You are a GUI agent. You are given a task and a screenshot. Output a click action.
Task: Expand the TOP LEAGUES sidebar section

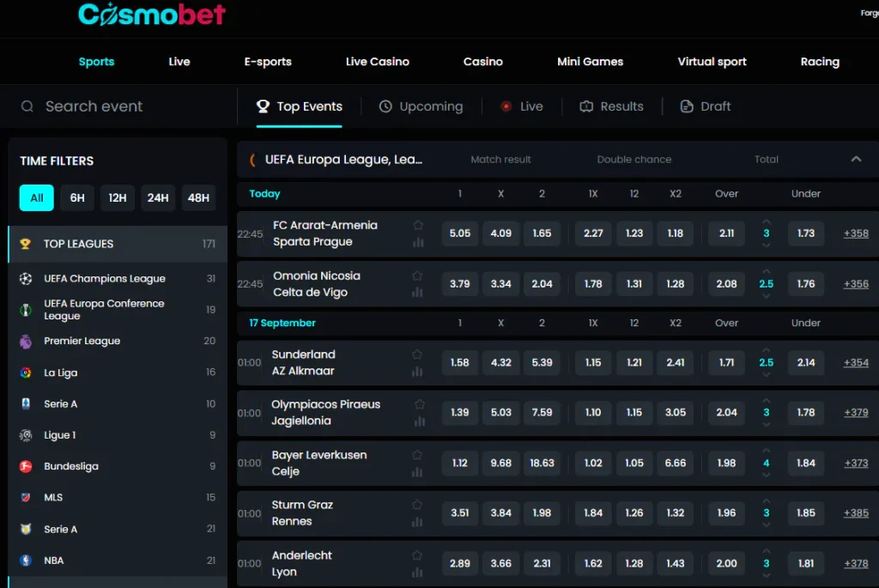click(x=118, y=244)
